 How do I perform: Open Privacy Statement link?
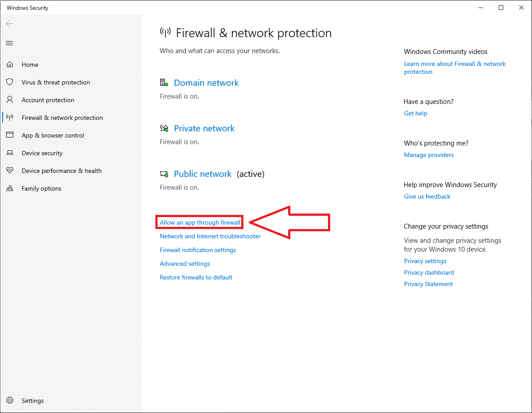tap(428, 284)
